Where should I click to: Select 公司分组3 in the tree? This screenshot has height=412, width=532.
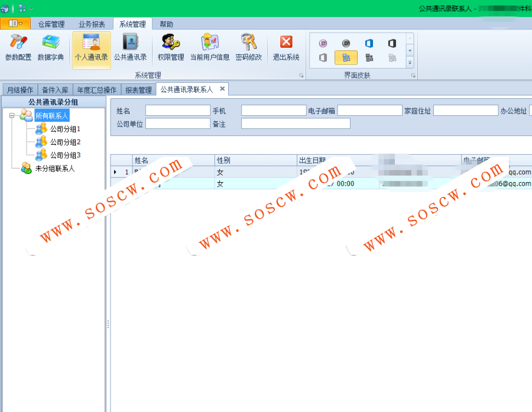click(65, 155)
